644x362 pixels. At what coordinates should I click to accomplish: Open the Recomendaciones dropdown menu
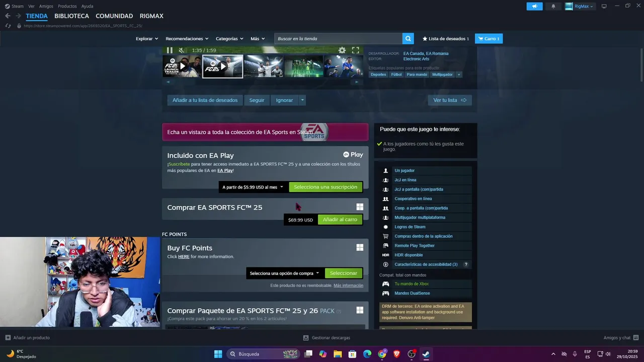[187, 39]
